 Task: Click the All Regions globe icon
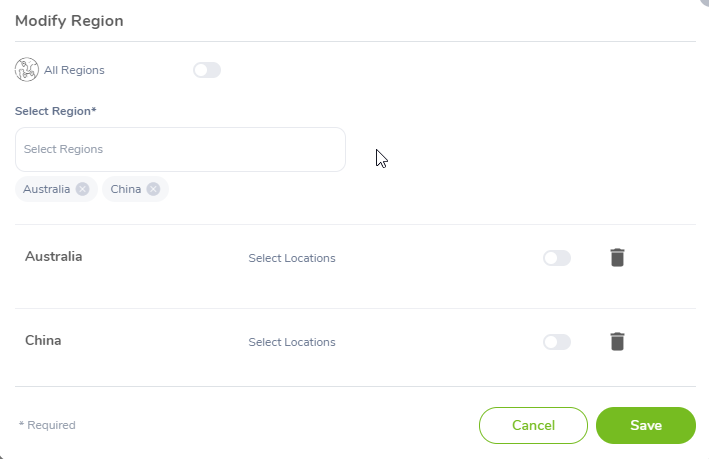coord(27,70)
